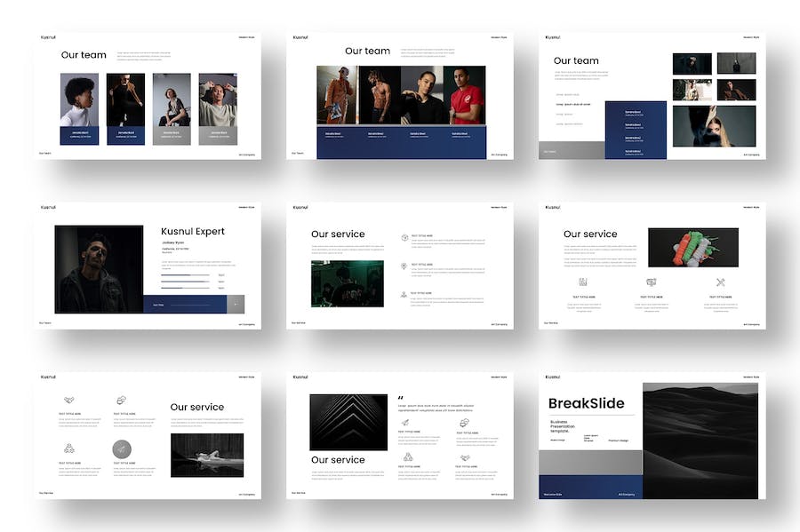
Task: Click the crossed tools icon on the Our service slide
Action: [x=721, y=282]
